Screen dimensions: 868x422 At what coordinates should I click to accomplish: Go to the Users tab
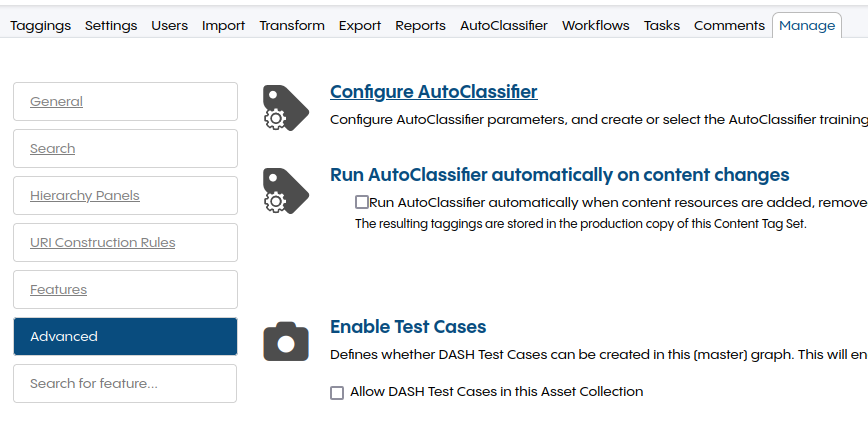pos(169,25)
